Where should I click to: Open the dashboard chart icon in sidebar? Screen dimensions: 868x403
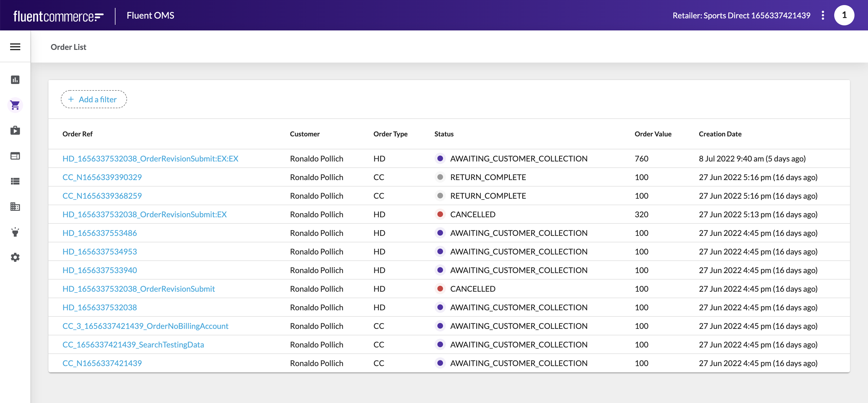tap(15, 80)
